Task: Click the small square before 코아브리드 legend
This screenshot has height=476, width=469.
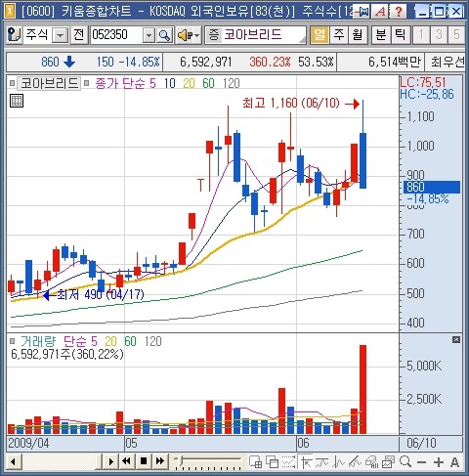Action: coord(13,83)
